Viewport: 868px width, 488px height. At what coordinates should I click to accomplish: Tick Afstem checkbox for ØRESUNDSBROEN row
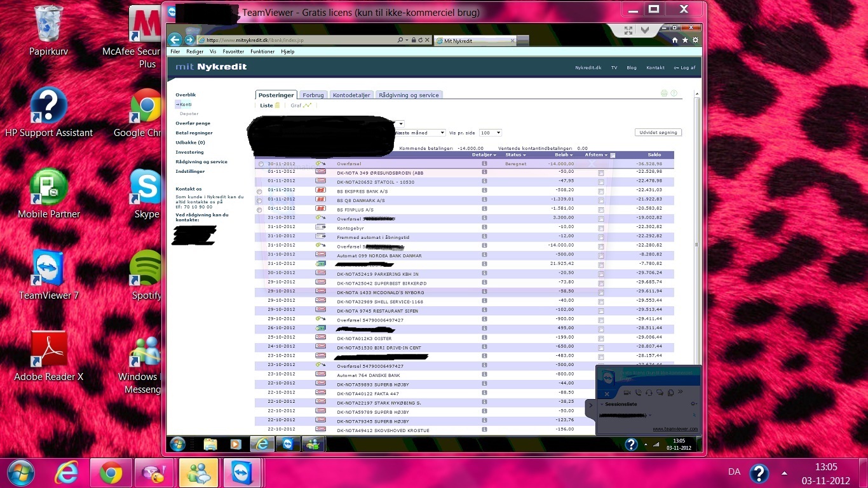(x=600, y=172)
